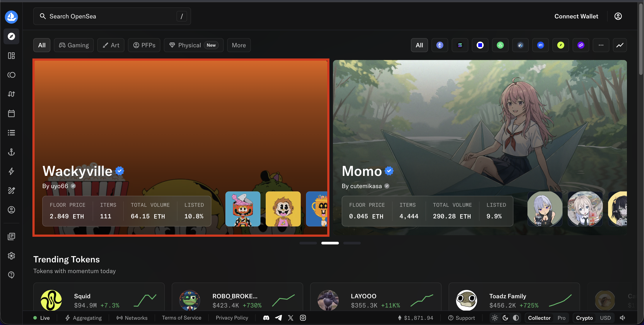644x325 pixels.
Task: Open the OpenSea home logo
Action: (x=11, y=17)
